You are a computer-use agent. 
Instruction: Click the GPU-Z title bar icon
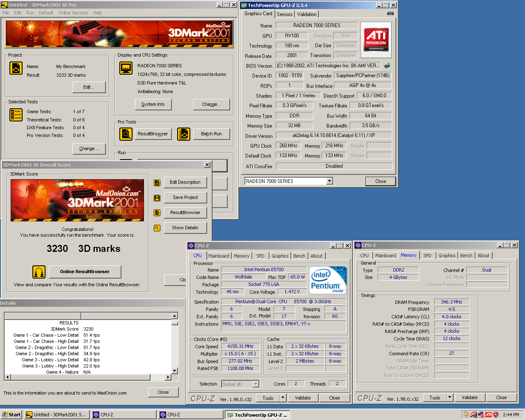pyautogui.click(x=244, y=5)
